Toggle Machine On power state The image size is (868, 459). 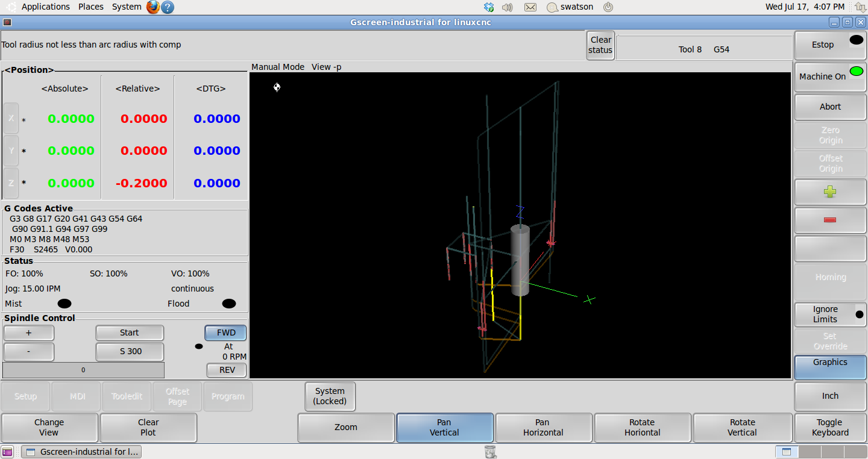click(830, 76)
